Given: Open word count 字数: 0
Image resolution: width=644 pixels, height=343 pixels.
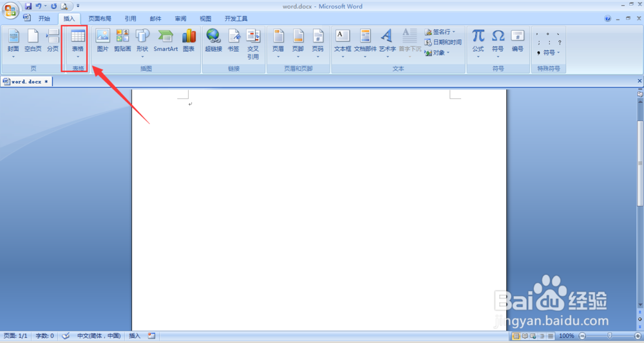Looking at the screenshot, I should 45,336.
